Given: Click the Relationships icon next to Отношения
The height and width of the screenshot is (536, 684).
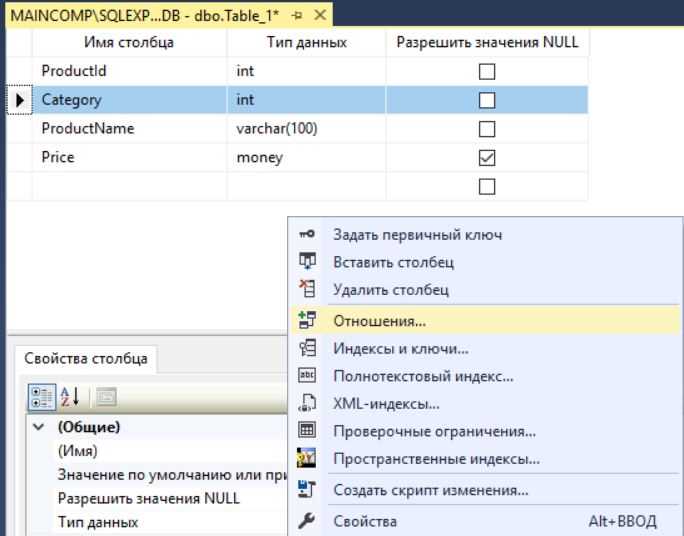Looking at the screenshot, I should [307, 321].
